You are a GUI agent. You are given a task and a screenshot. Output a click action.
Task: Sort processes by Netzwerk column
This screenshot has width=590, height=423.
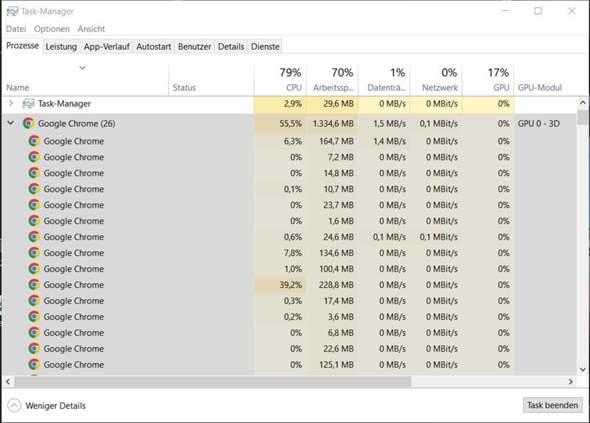point(436,79)
